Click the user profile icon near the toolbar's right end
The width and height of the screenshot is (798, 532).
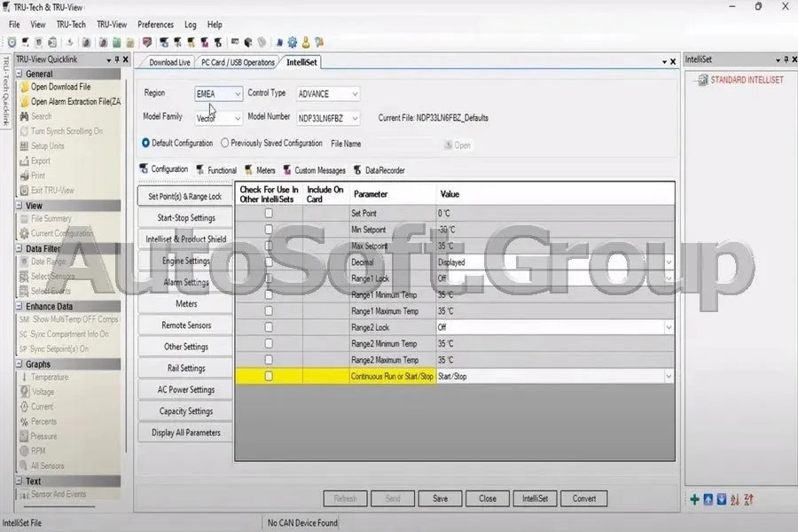click(x=306, y=42)
